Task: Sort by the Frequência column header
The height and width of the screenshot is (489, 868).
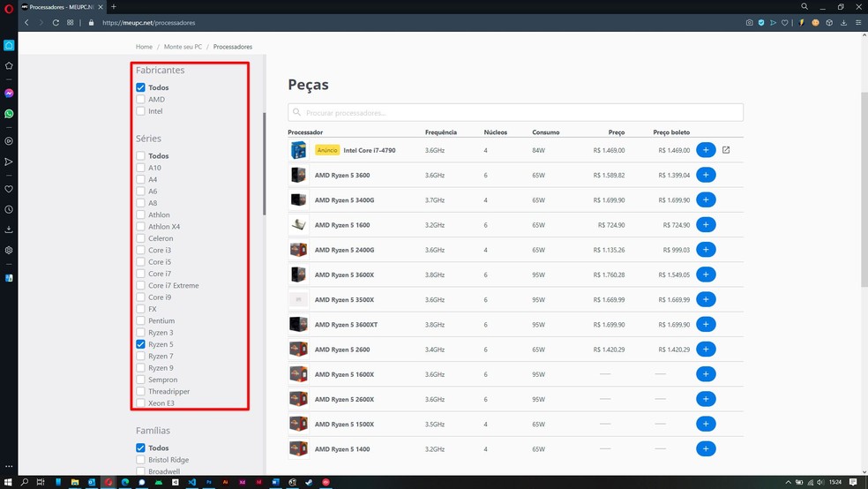Action: 441,132
